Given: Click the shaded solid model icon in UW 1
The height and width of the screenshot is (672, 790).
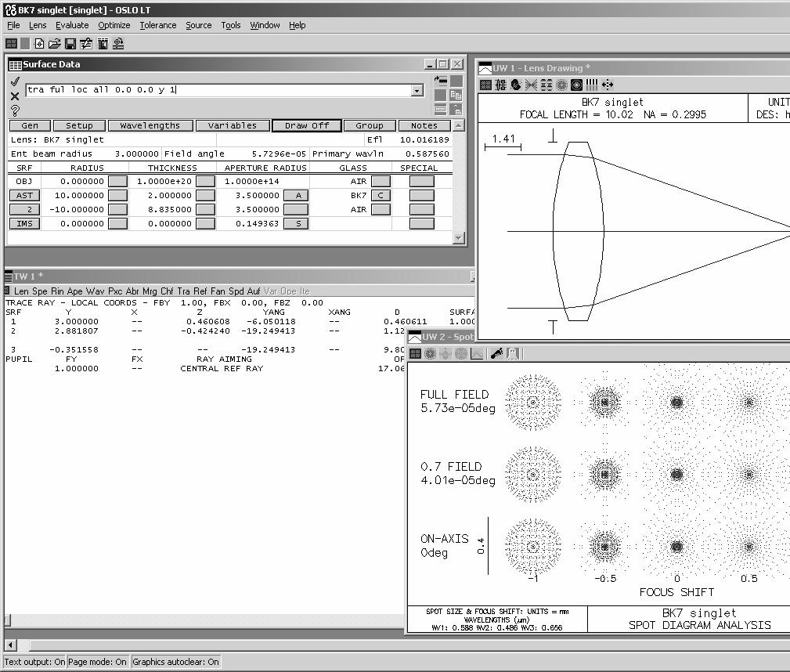Looking at the screenshot, I should tap(516, 85).
